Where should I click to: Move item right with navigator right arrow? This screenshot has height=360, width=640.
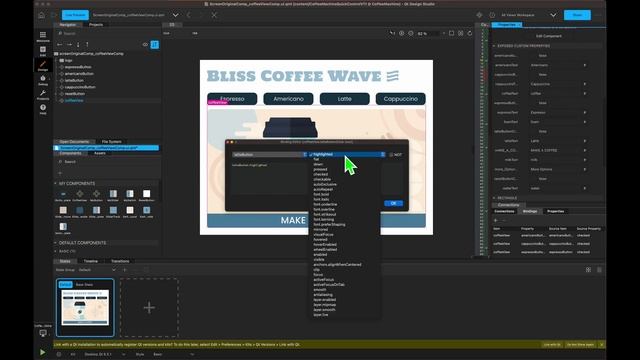(x=69, y=44)
